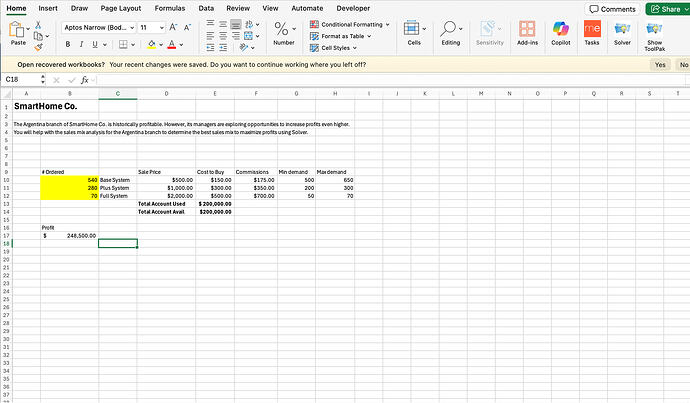Open Format as Table menu
This screenshot has height=403, width=690.
pos(341,36)
